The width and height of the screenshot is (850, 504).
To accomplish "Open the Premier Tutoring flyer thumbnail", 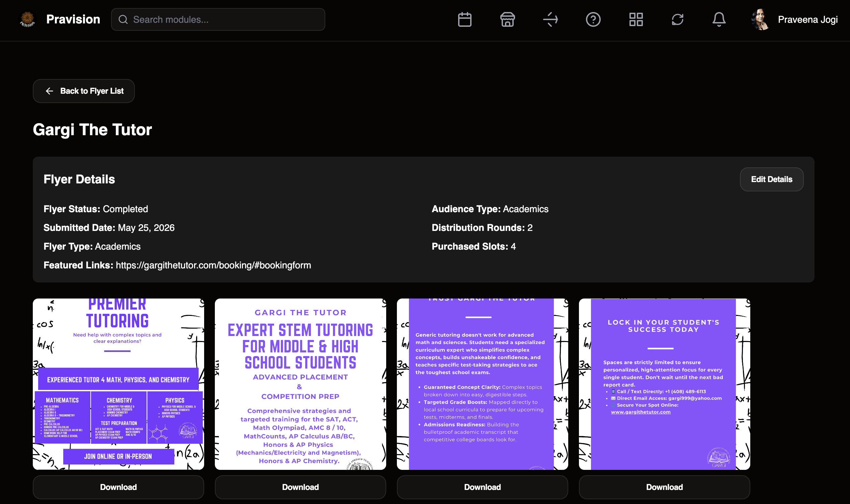I will [x=118, y=384].
